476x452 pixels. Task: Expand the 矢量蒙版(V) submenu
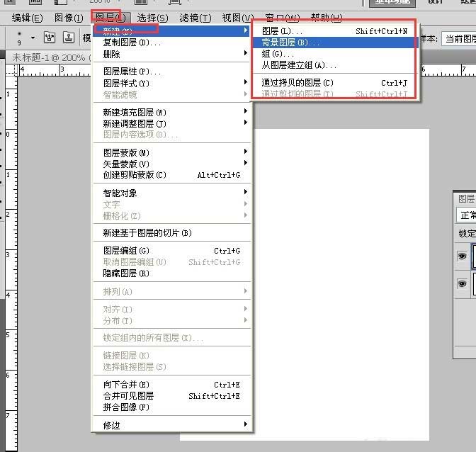click(171, 164)
